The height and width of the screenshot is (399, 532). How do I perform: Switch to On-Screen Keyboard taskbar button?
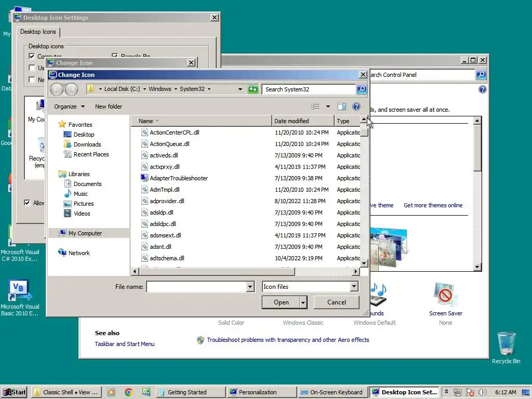pos(332,392)
